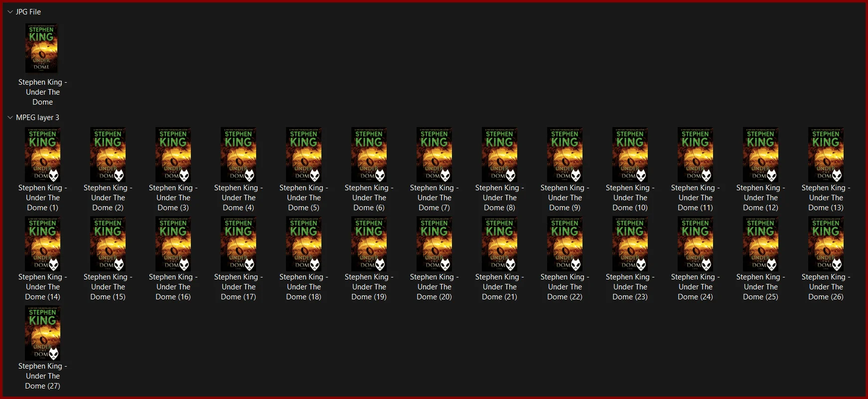Click file name ending 'Dome (9)'

(x=565, y=198)
